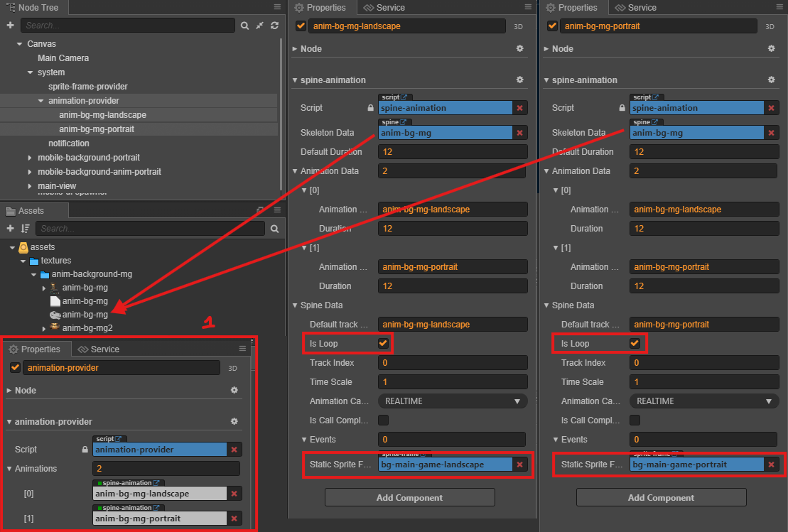Click the Node Tree search magnifier icon
788x532 pixels.
[244, 26]
